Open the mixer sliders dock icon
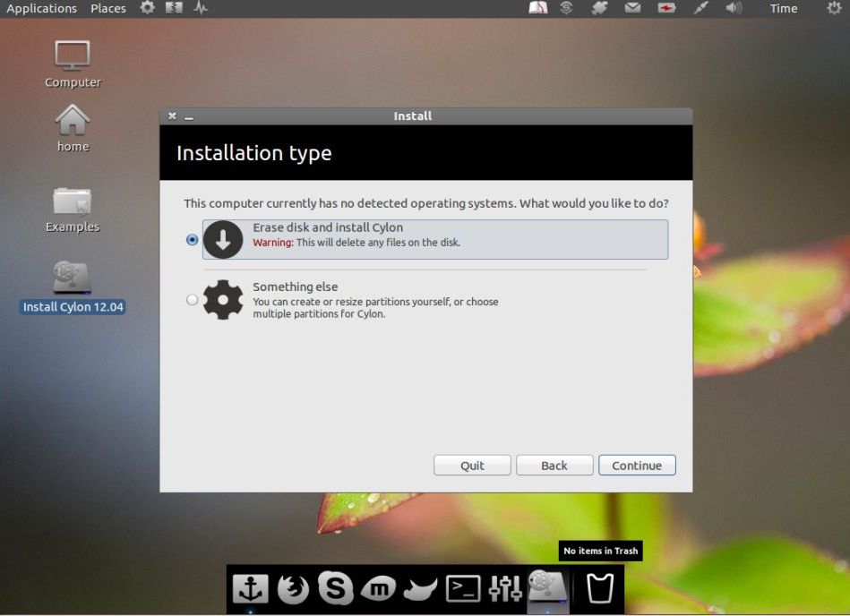The image size is (850, 616). 505,588
